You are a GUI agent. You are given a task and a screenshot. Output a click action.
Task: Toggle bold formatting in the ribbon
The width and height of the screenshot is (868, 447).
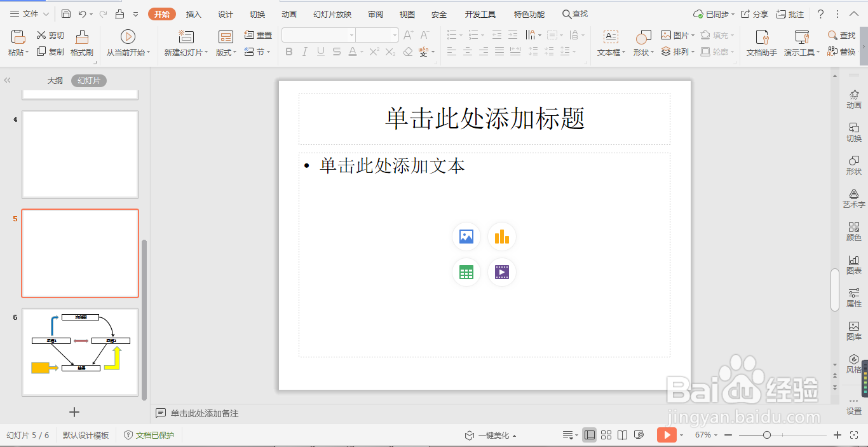point(288,52)
